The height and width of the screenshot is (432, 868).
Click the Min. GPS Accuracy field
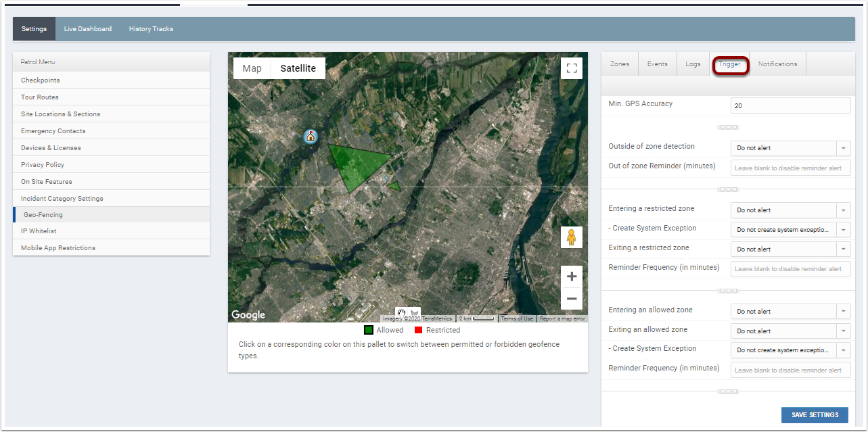click(x=790, y=105)
